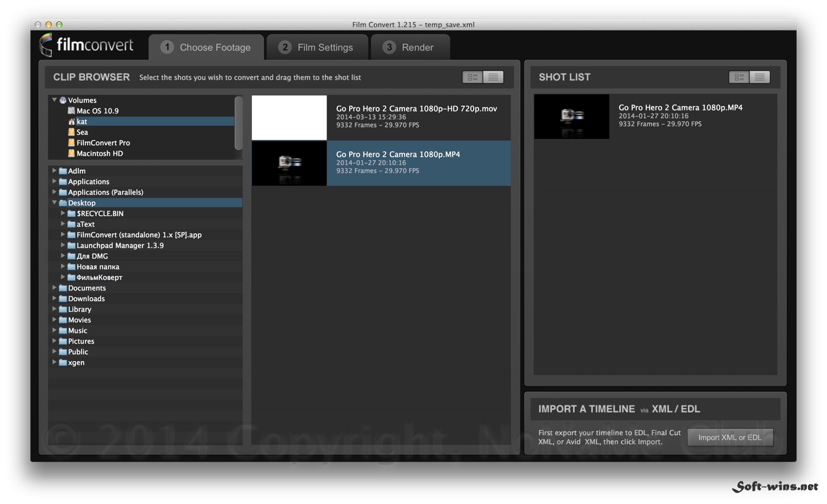The width and height of the screenshot is (827, 504).
Task: Expand the $RECYCLE.BIN folder
Action: pos(63,213)
